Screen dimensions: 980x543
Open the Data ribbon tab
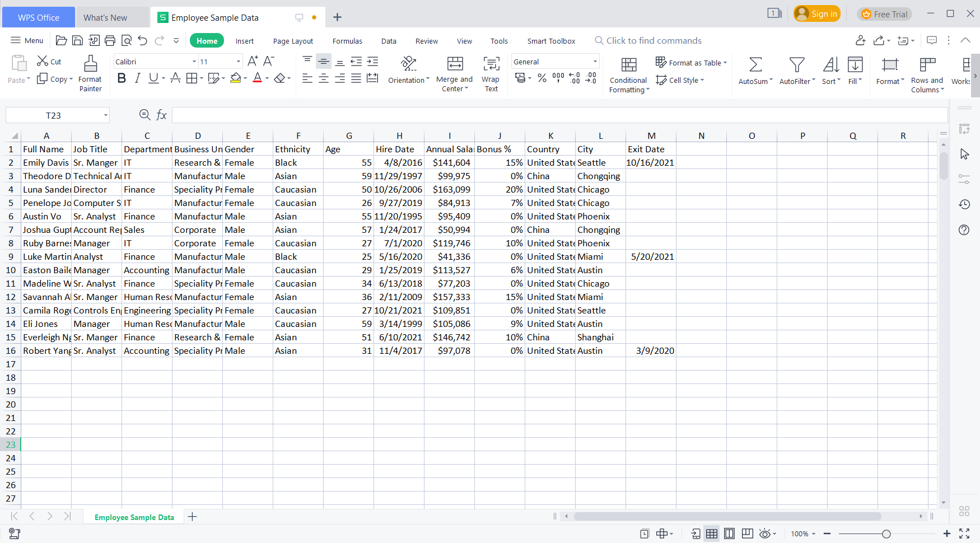[x=389, y=40]
